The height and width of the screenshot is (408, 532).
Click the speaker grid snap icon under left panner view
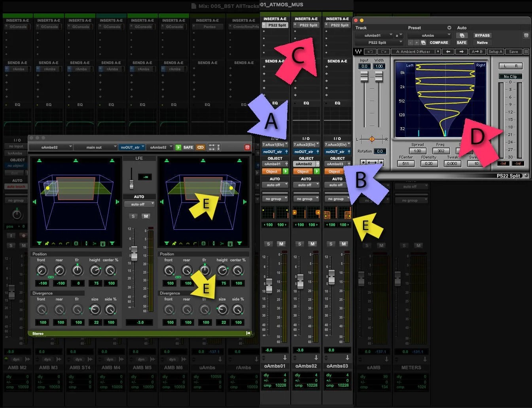[103, 244]
